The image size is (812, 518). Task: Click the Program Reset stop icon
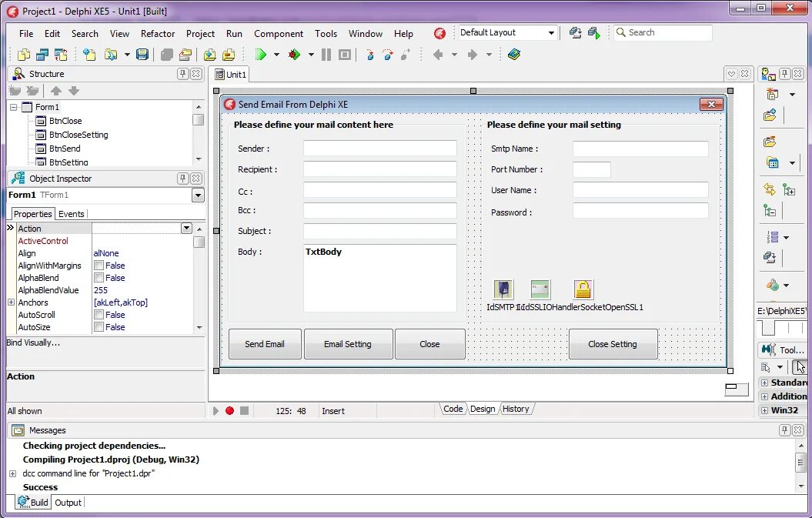pyautogui.click(x=344, y=55)
